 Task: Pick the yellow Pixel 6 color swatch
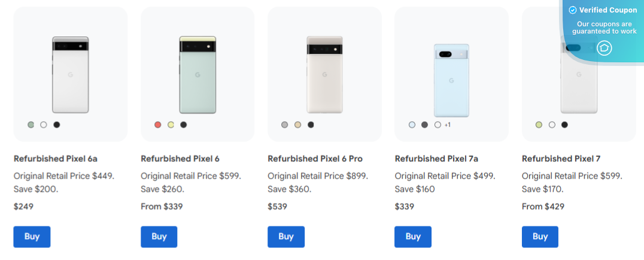[x=171, y=125]
